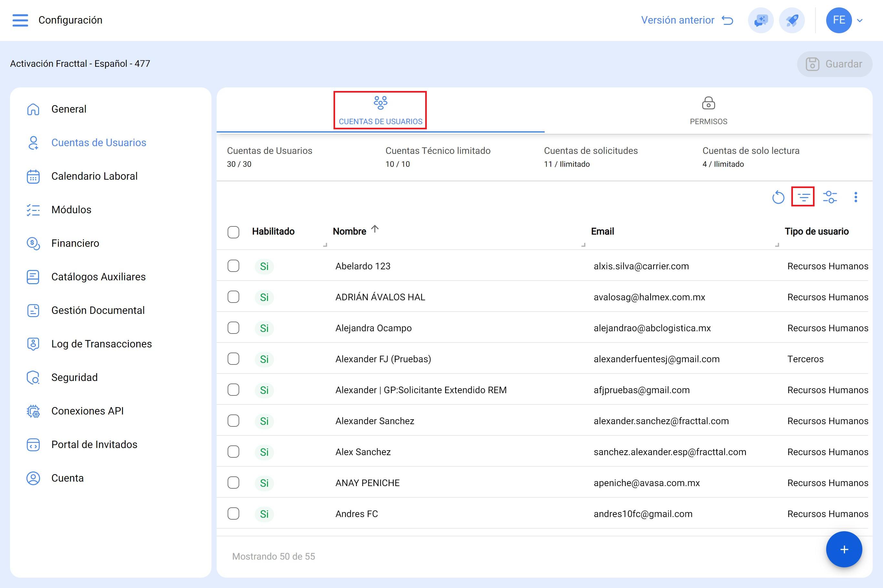Open the hamburger navigation menu

(x=20, y=20)
